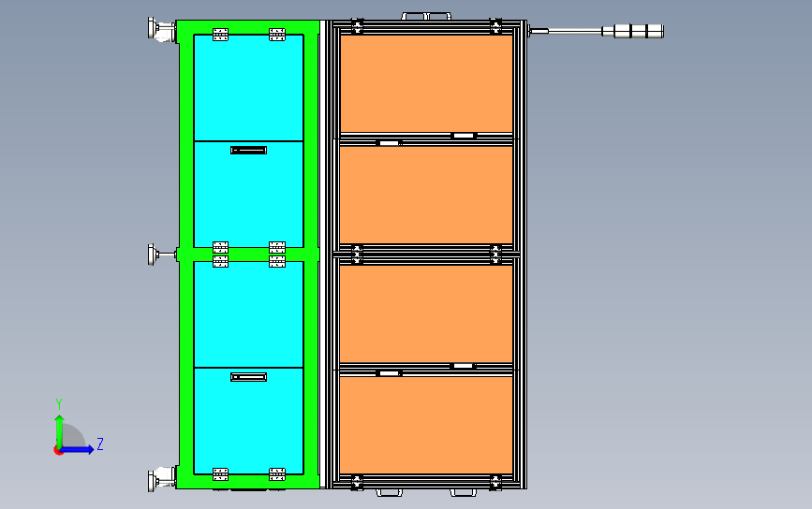The image size is (812, 509).
Task: Select the green crossbar between the two cyan doors
Action: coord(248,254)
